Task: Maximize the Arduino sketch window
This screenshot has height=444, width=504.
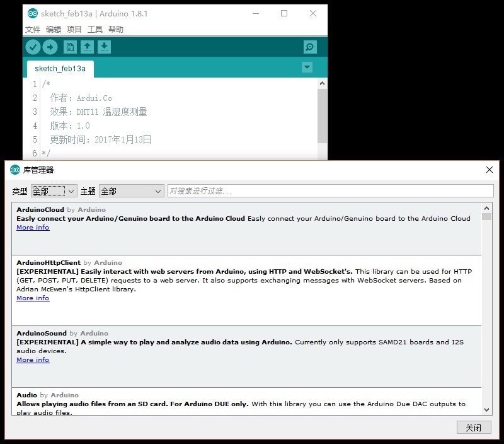Action: (284, 13)
